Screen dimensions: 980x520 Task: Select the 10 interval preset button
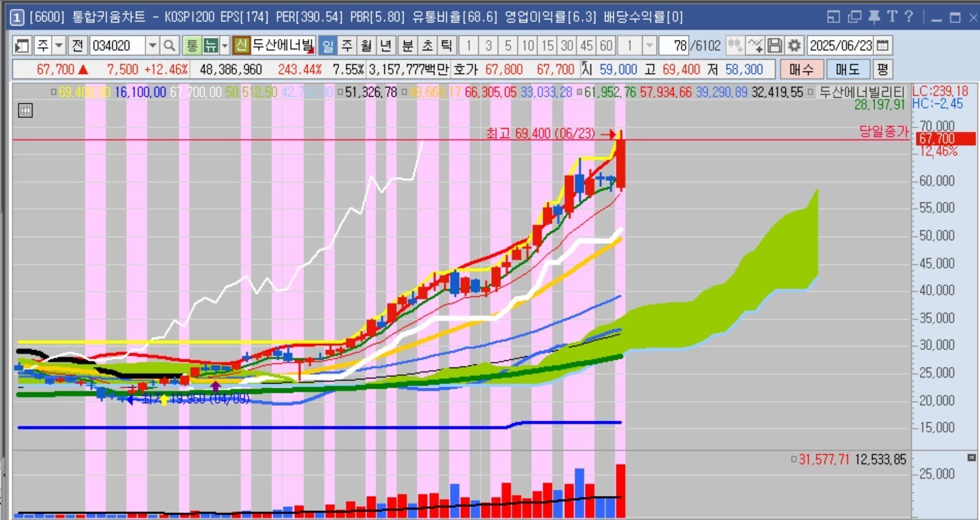(x=528, y=46)
